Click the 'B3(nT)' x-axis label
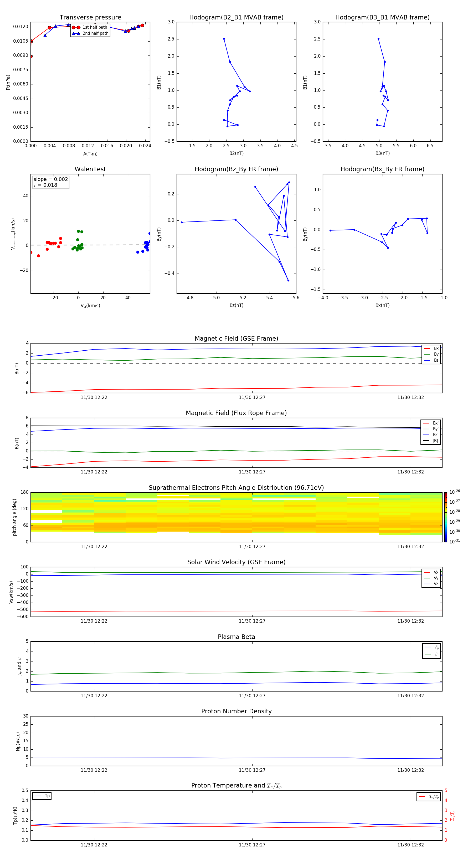The image size is (473, 868). point(382,153)
